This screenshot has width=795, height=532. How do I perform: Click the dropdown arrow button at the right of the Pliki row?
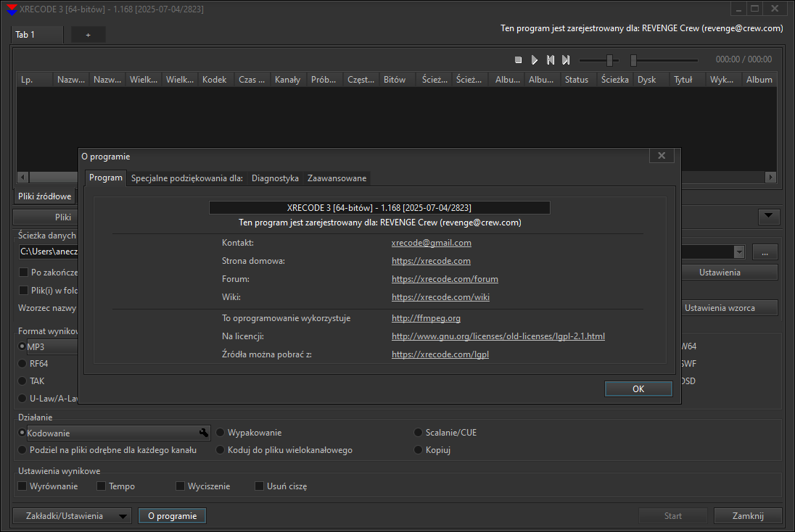(x=769, y=216)
